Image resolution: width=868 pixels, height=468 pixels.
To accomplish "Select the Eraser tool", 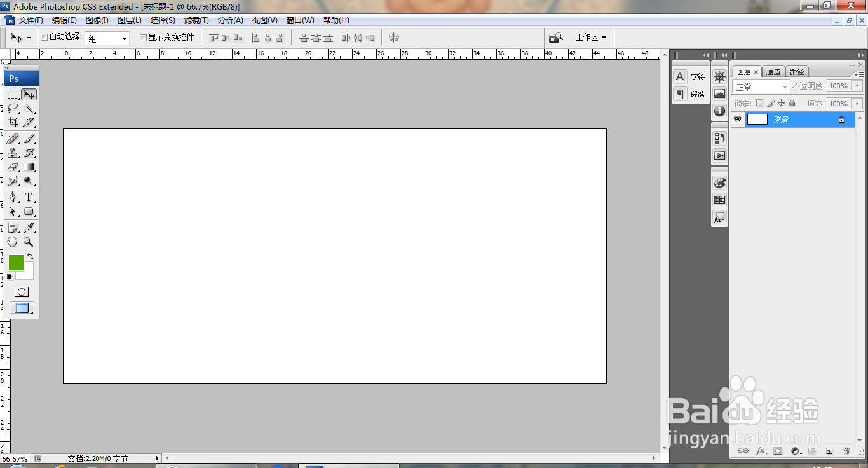I will (x=13, y=167).
